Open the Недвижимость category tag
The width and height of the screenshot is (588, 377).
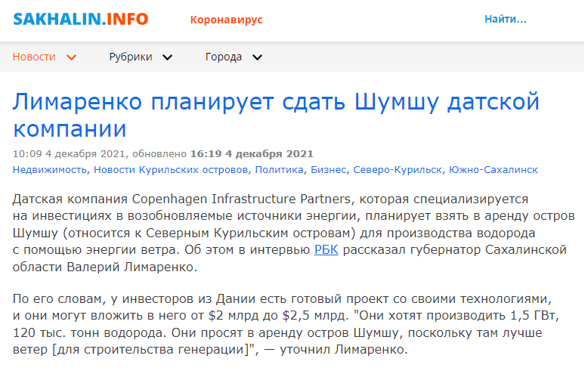pos(49,170)
